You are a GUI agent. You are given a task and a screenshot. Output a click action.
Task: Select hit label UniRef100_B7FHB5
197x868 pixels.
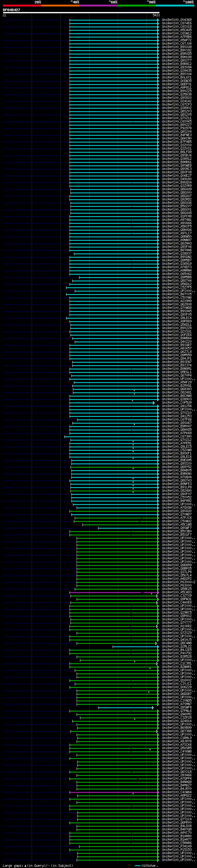click(176, 142)
